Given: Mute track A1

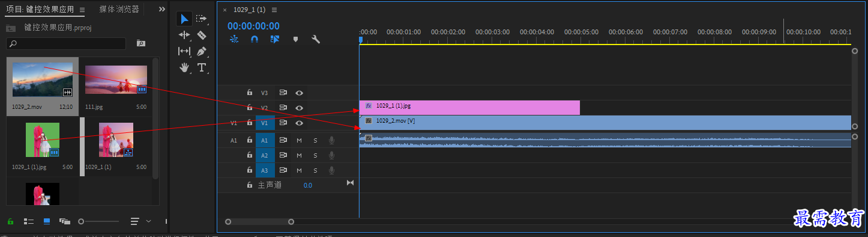Looking at the screenshot, I should [x=299, y=140].
